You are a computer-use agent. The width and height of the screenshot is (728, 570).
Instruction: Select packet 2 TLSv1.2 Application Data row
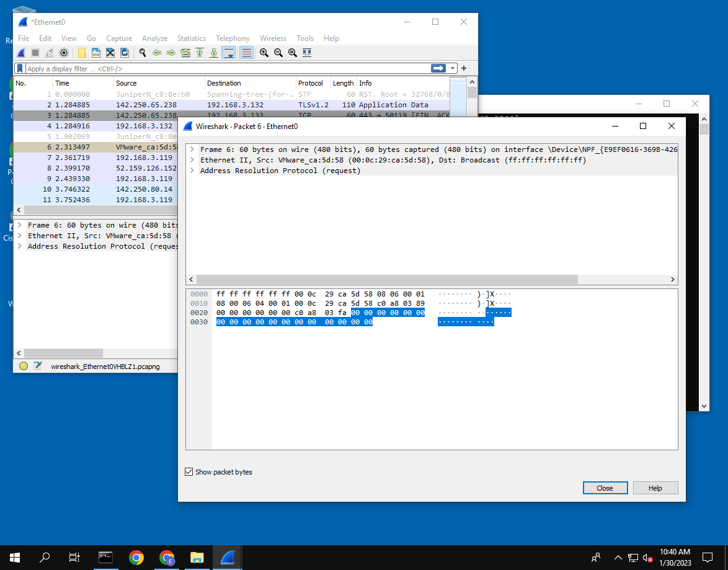coord(232,105)
